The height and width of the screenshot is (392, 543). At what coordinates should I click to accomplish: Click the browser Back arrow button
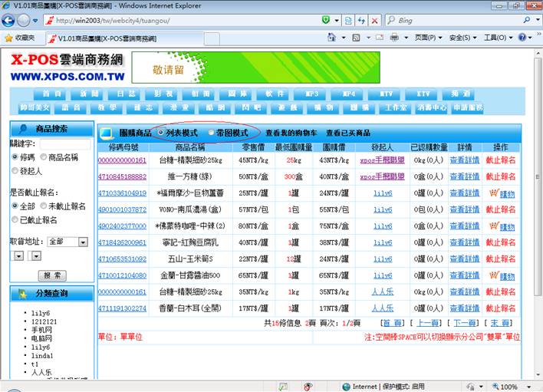point(10,20)
